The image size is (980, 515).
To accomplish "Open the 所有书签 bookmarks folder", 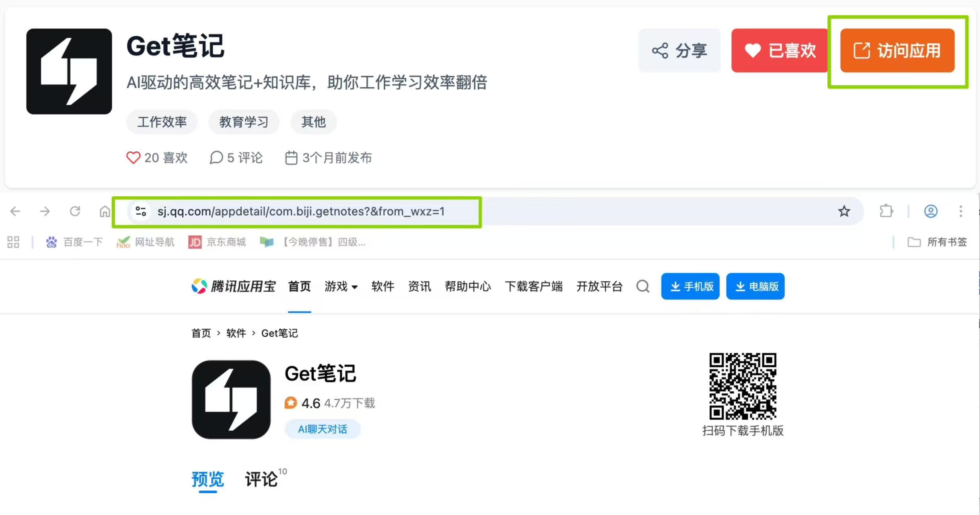I will click(937, 242).
